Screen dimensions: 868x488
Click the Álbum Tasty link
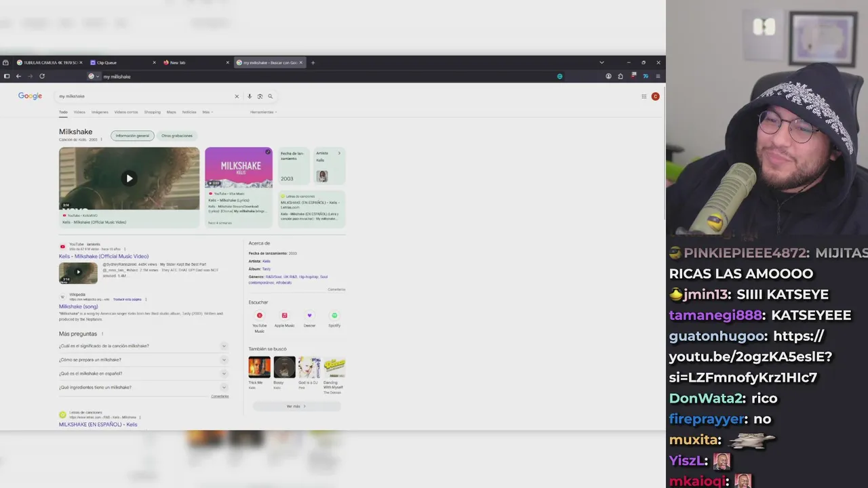267,268
